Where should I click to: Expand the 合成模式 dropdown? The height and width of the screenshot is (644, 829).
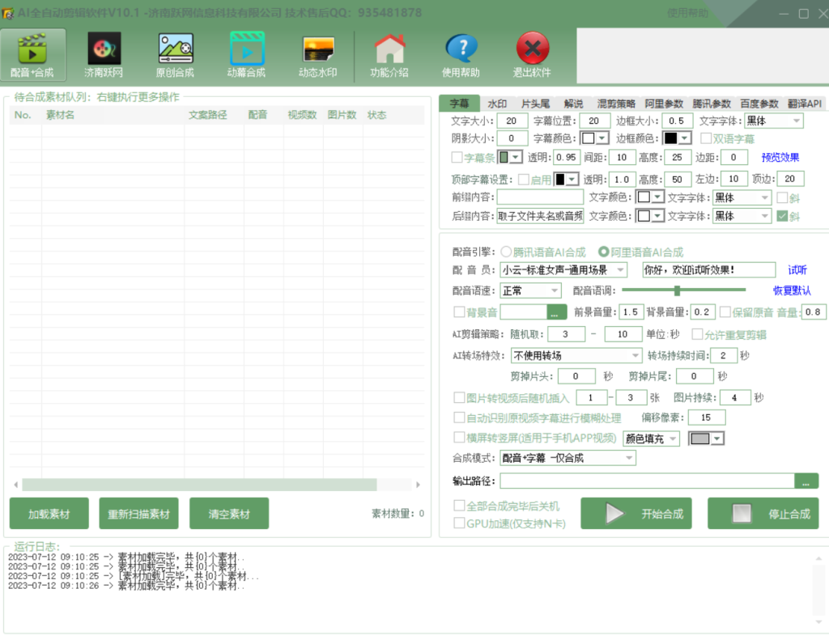coord(628,458)
